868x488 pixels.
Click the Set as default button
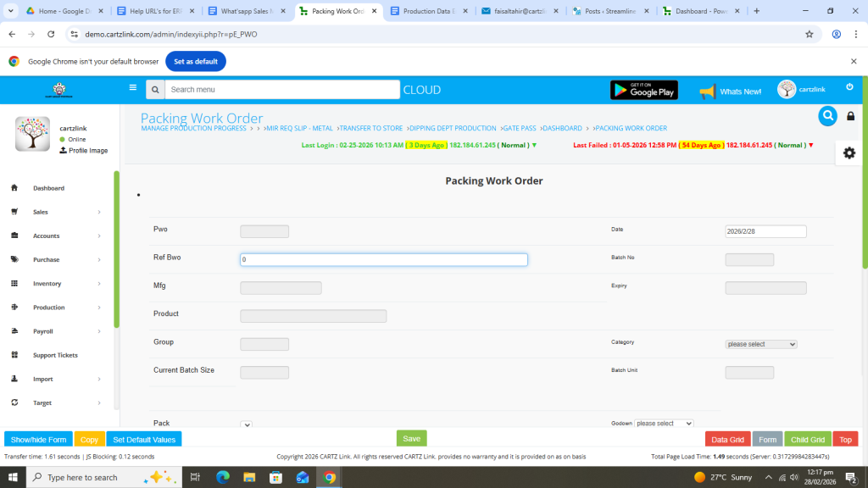196,62
